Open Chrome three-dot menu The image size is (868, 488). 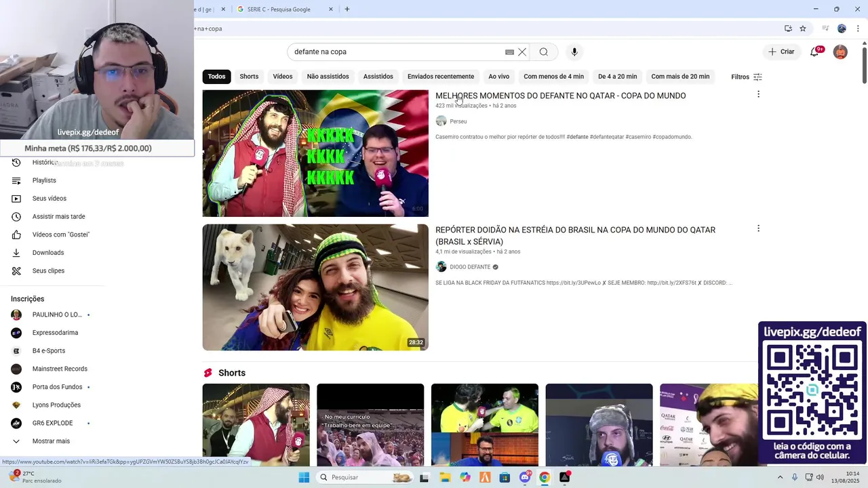[x=858, y=28]
